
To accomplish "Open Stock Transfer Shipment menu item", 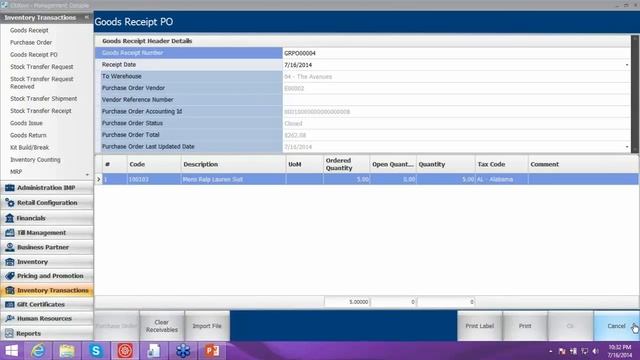I will pos(44,99).
